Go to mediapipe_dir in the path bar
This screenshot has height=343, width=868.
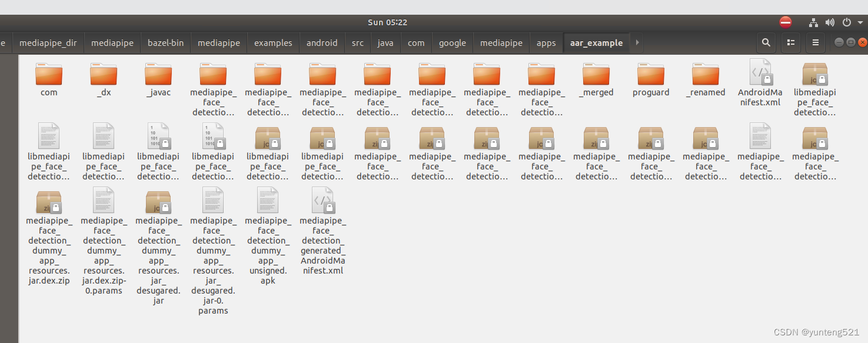click(x=48, y=42)
